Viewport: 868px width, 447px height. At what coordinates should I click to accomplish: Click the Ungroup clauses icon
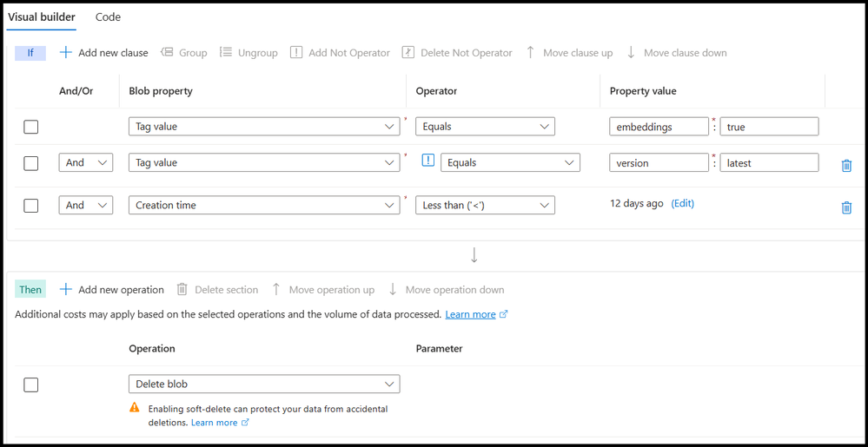pos(226,53)
